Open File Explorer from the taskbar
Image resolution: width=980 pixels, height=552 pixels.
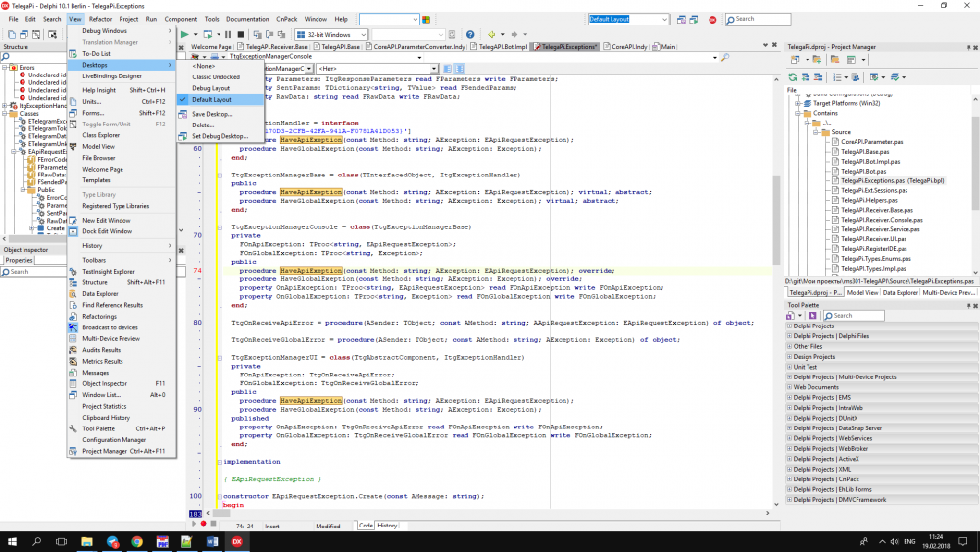coord(87,542)
